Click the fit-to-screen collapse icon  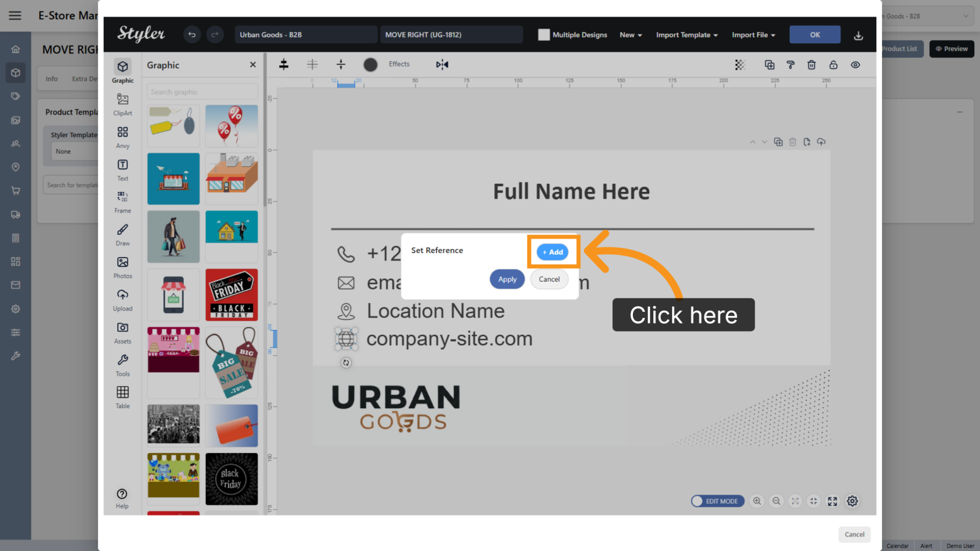coord(813,501)
